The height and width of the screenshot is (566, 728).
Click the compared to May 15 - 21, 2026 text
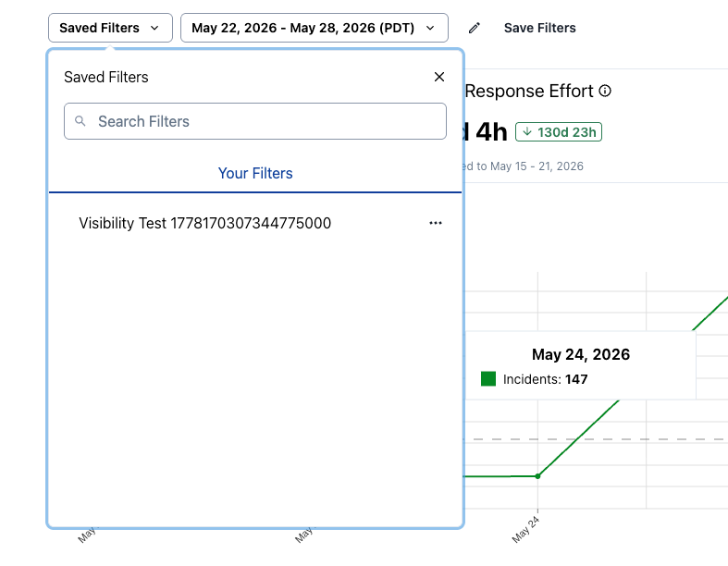pyautogui.click(x=524, y=166)
